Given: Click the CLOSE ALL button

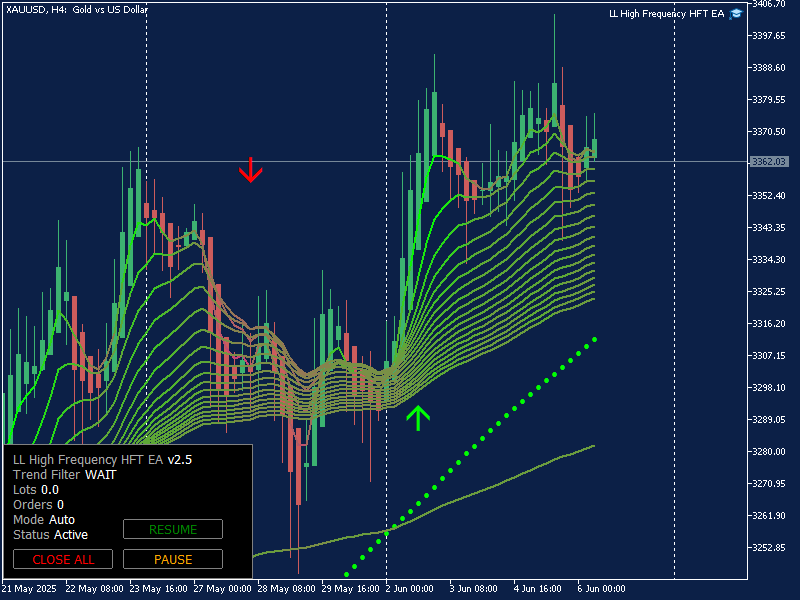Looking at the screenshot, I should pos(63,559).
